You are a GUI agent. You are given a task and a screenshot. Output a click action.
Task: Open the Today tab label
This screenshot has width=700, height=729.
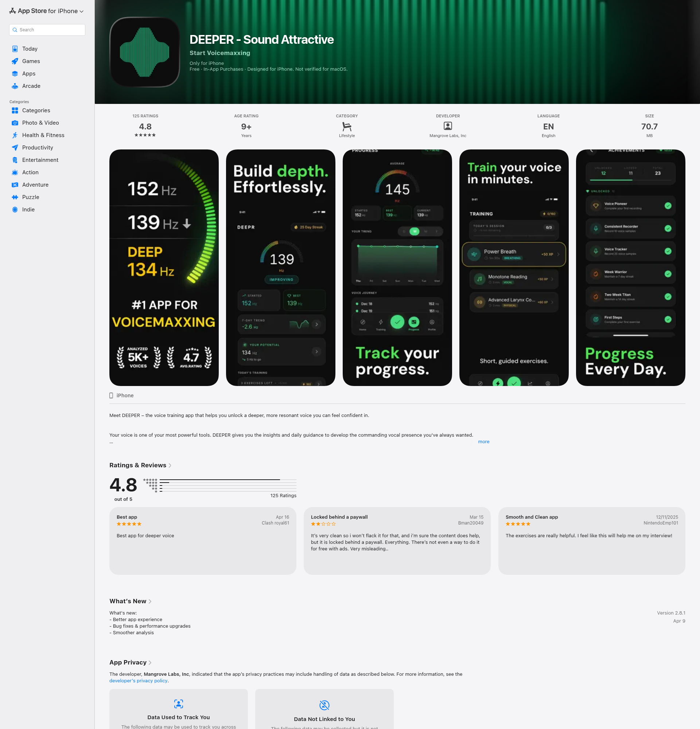point(30,49)
